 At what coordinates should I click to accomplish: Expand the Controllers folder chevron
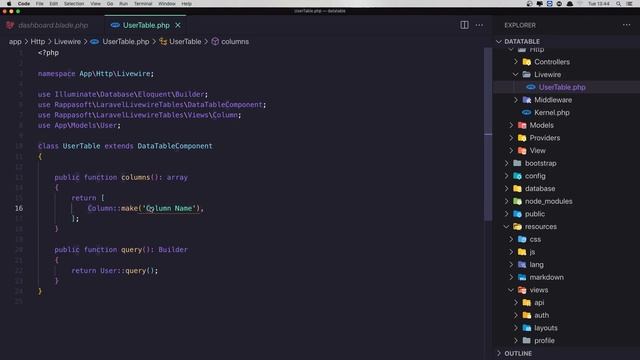coord(516,62)
